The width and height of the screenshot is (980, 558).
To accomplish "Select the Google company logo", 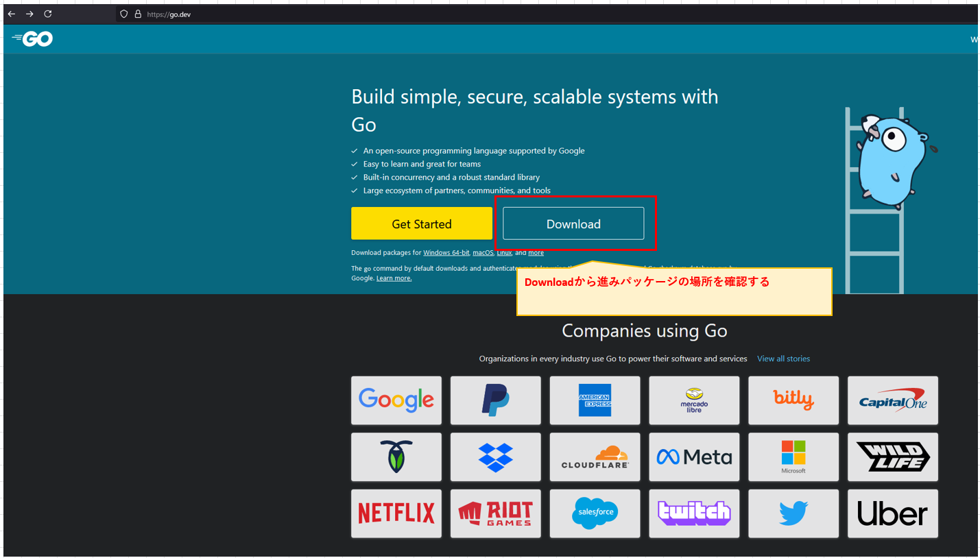I will [396, 400].
